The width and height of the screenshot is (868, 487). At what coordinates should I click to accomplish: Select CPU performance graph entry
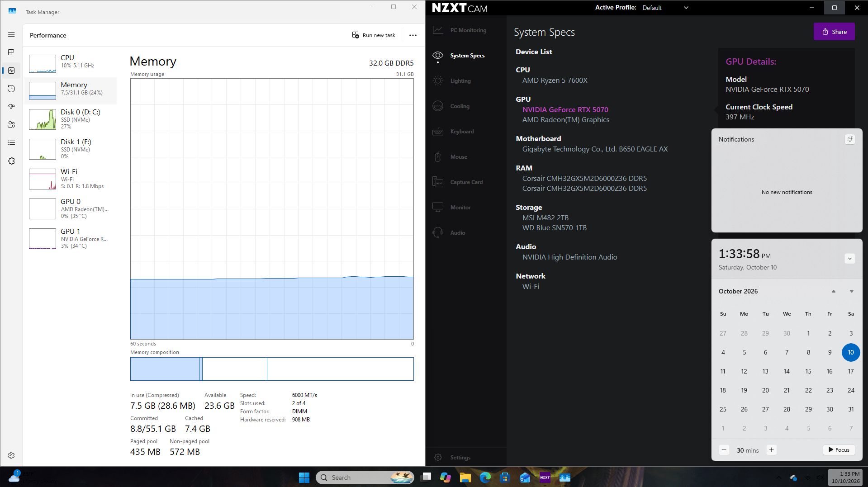(x=71, y=63)
